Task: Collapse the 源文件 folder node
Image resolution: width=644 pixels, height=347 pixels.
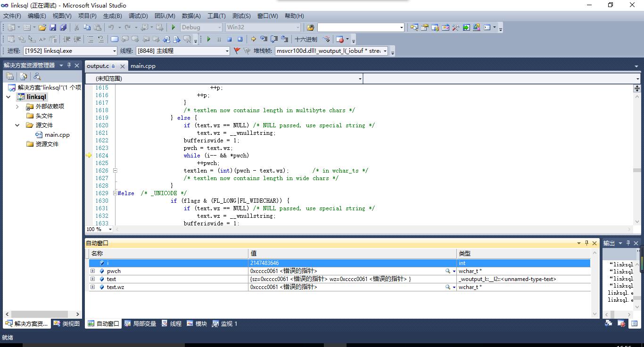Action: click(x=17, y=125)
